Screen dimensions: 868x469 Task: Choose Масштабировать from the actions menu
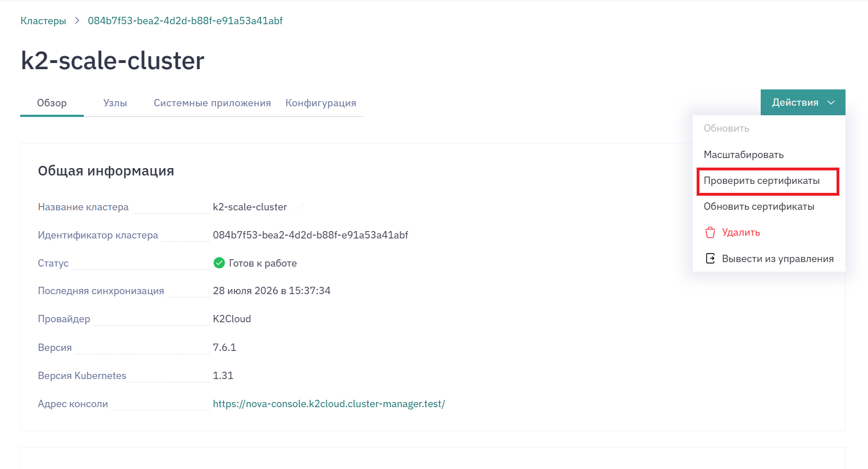769,155
